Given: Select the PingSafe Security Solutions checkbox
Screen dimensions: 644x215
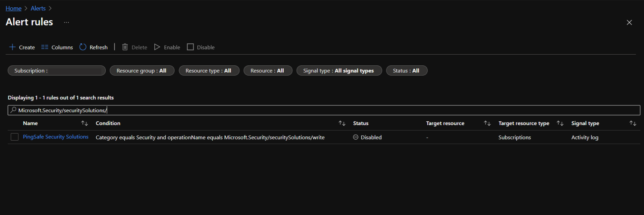Looking at the screenshot, I should coord(15,137).
